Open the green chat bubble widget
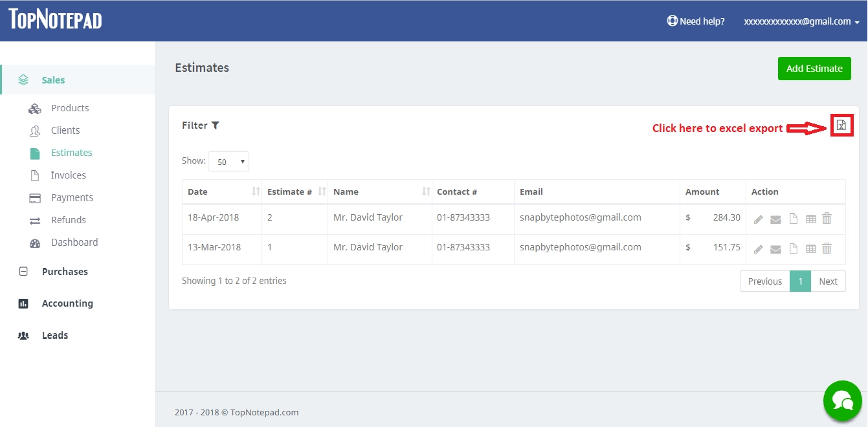The height and width of the screenshot is (427, 868). 842,400
